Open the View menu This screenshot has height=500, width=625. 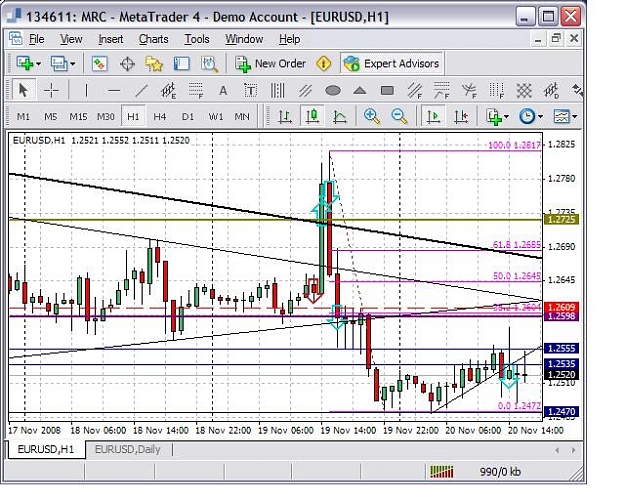(x=71, y=39)
